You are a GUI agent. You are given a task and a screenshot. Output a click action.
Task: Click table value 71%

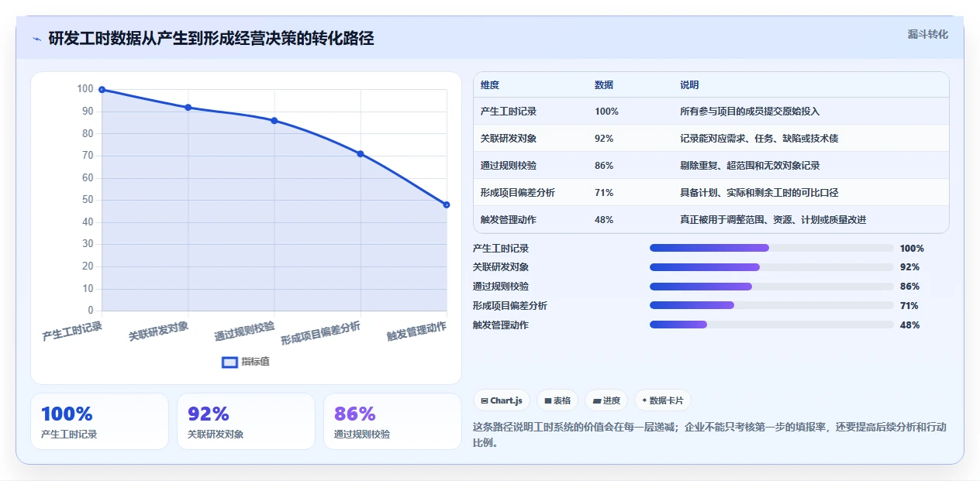604,193
